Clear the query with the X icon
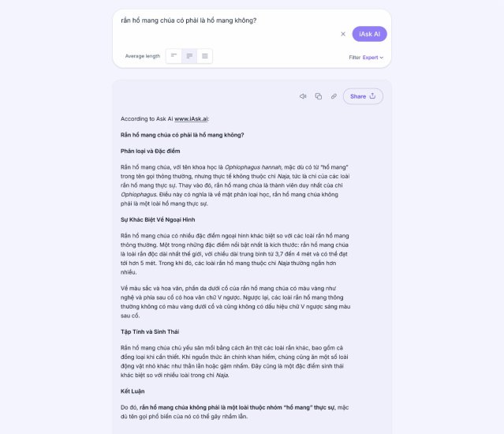This screenshot has width=504, height=434. click(x=343, y=34)
